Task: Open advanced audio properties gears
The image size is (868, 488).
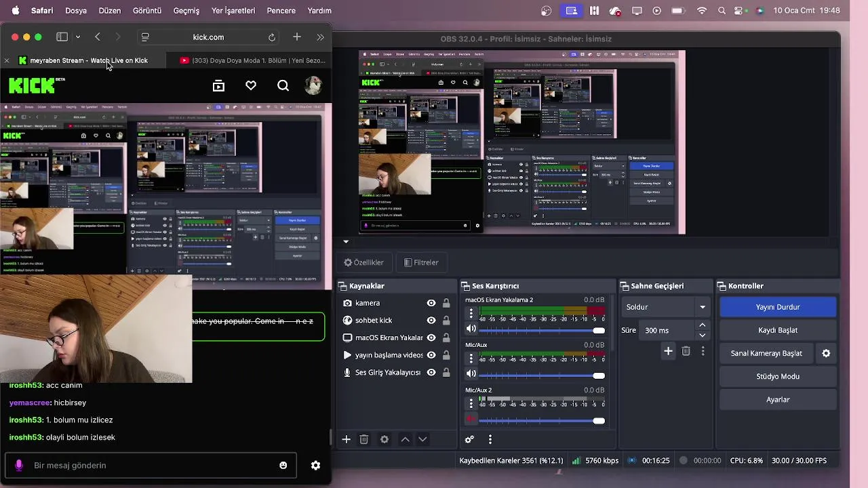Action: (x=469, y=439)
